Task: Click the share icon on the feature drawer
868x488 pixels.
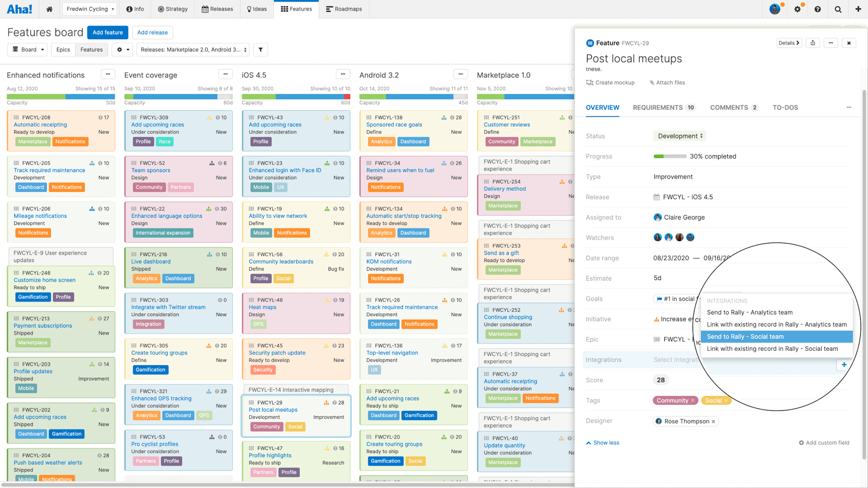Action: 812,43
